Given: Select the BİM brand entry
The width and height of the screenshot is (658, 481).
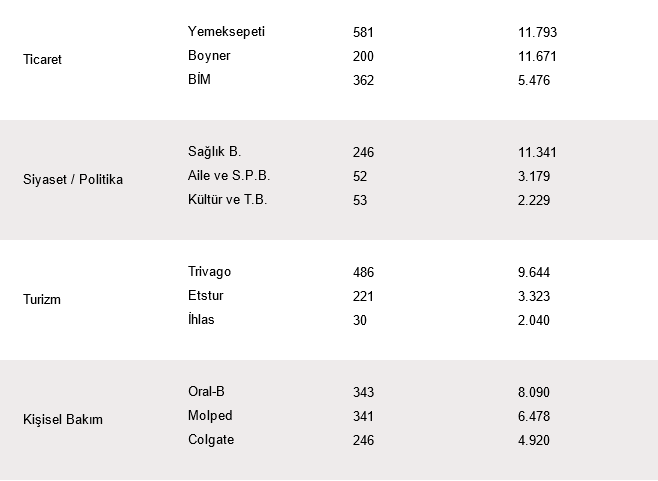Looking at the screenshot, I should pyautogui.click(x=199, y=79).
